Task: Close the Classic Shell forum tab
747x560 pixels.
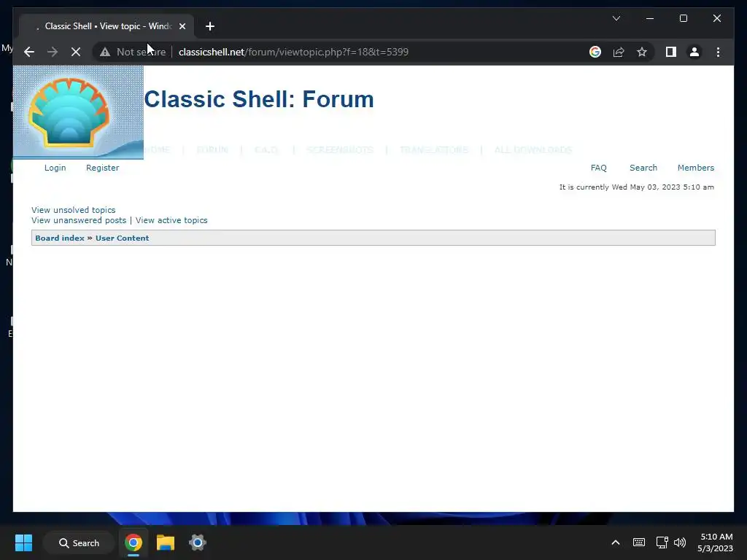Action: [x=182, y=26]
